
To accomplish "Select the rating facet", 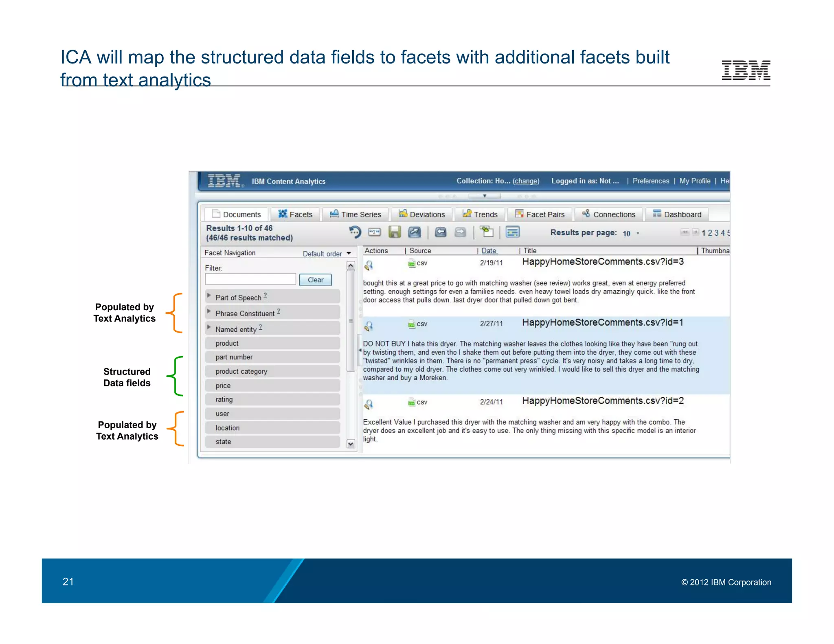I will coord(272,399).
